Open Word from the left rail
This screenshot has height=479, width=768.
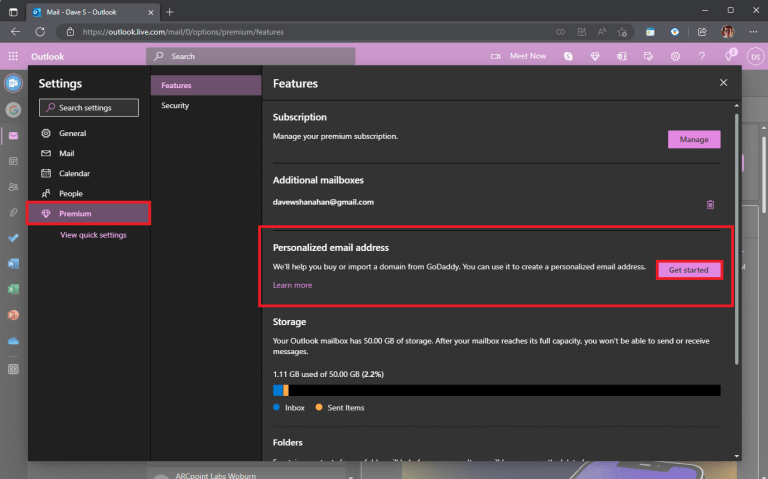tap(13, 263)
